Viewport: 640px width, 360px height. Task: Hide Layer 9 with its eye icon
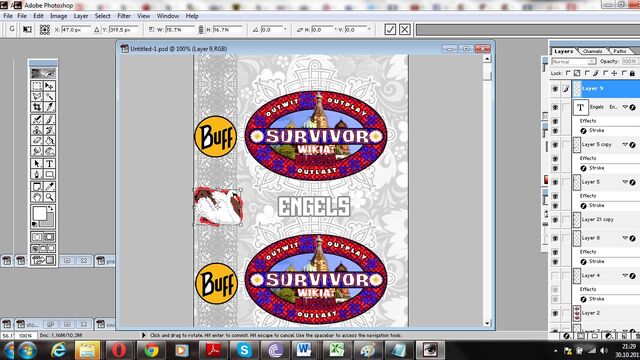pos(555,89)
